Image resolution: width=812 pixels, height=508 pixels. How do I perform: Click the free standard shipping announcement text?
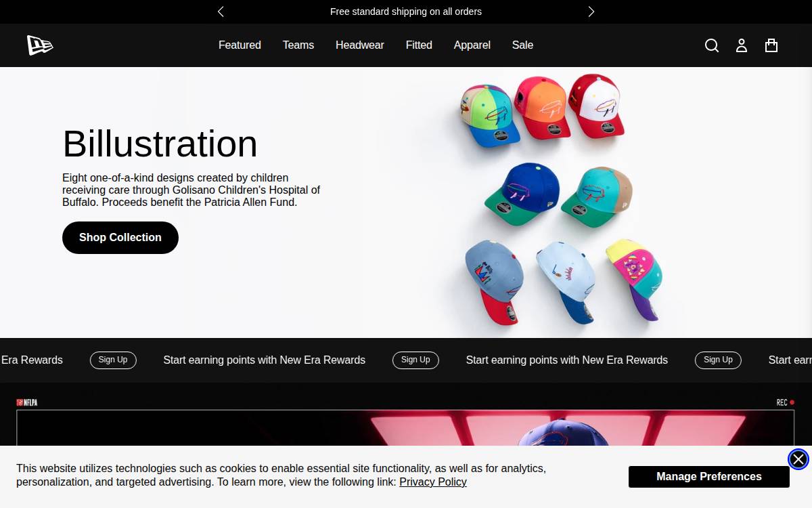(x=406, y=12)
